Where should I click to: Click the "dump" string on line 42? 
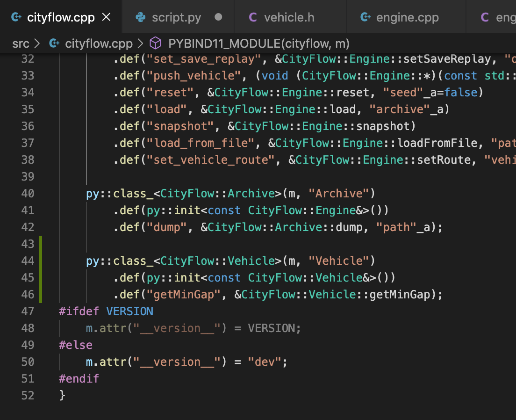tap(167, 227)
